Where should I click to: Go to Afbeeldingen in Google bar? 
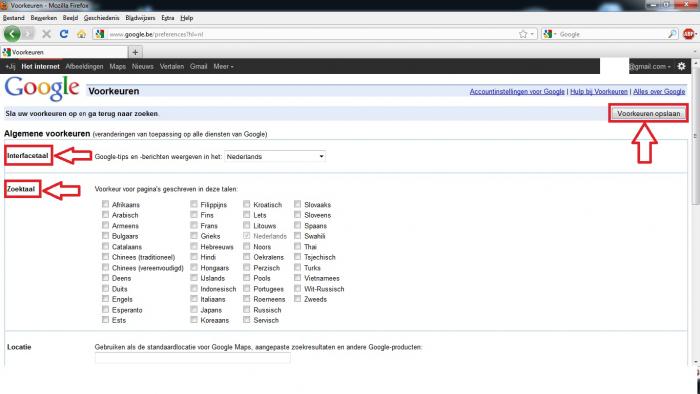click(84, 66)
